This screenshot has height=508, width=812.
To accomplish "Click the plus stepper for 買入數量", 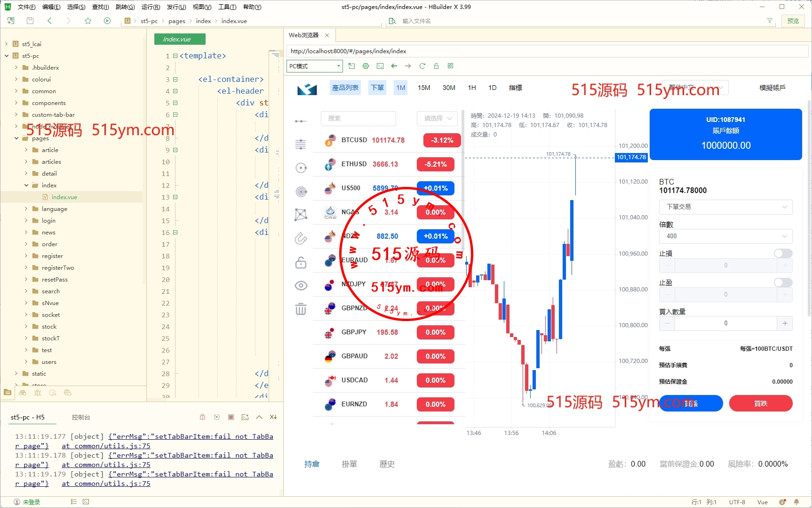I will click(x=784, y=323).
